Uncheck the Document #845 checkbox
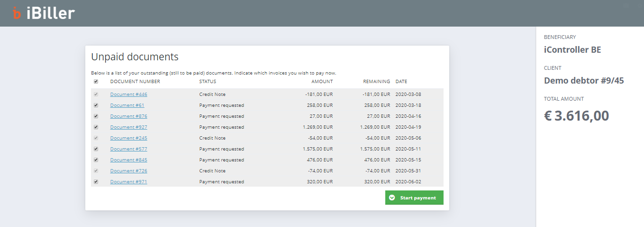 tap(96, 160)
